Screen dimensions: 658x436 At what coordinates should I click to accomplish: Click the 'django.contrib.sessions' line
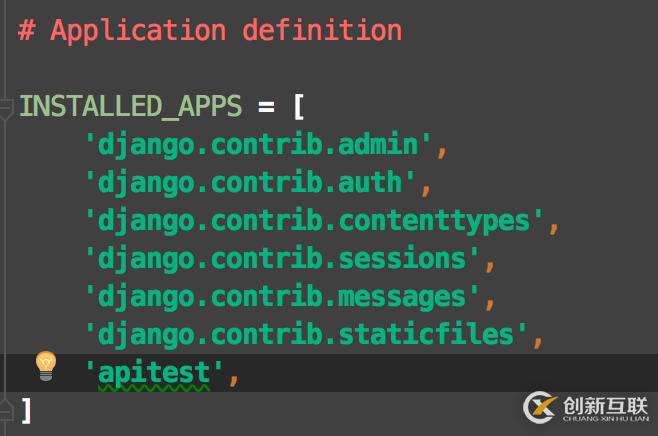coord(281,259)
